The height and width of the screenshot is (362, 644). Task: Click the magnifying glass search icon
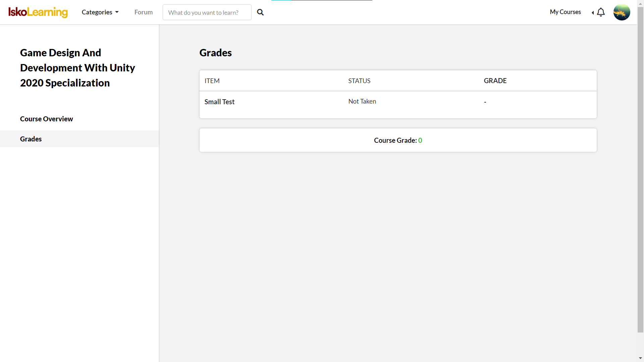coord(260,12)
